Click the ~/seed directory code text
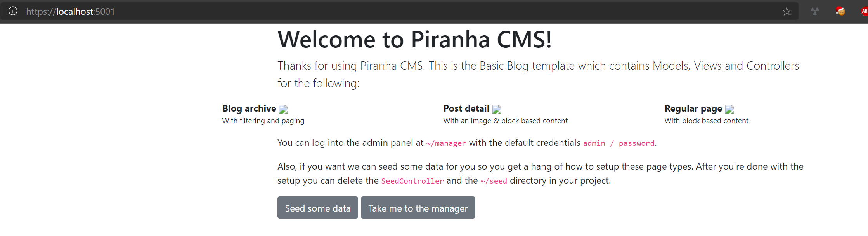The height and width of the screenshot is (236, 868). pos(493,181)
